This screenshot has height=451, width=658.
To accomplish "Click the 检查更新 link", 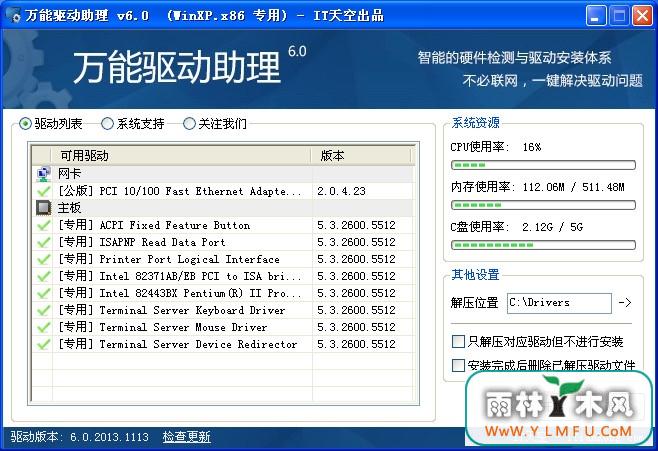I will coord(187,437).
